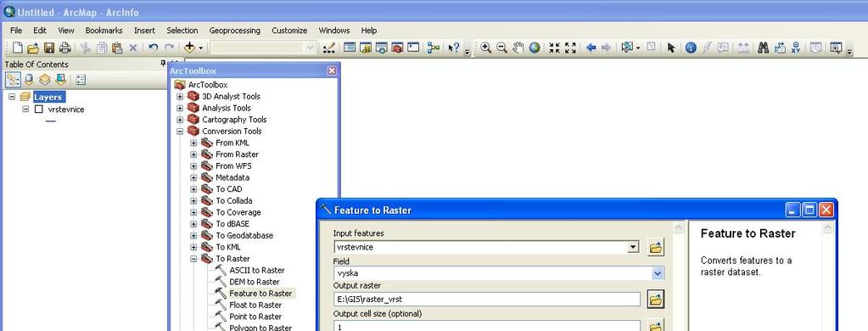
Task: Open the map scale dropdown
Action: pyautogui.click(x=311, y=48)
